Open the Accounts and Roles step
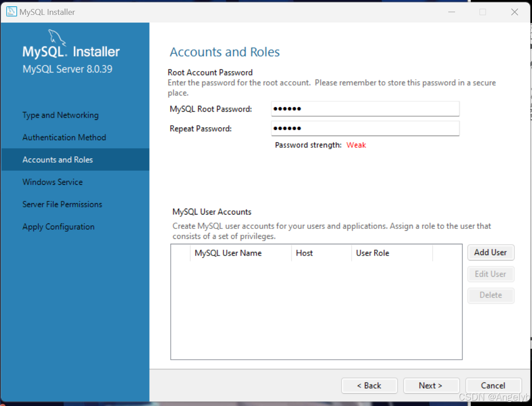Screen dimensions: 532x406 tap(58, 160)
